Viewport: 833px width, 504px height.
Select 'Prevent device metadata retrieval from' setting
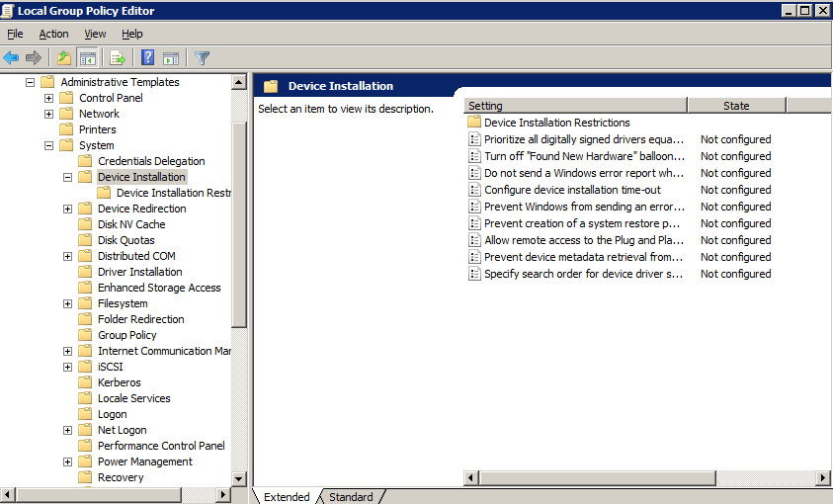click(583, 257)
